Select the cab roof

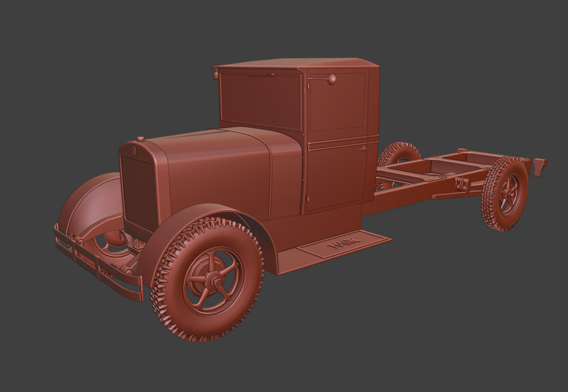(297, 64)
